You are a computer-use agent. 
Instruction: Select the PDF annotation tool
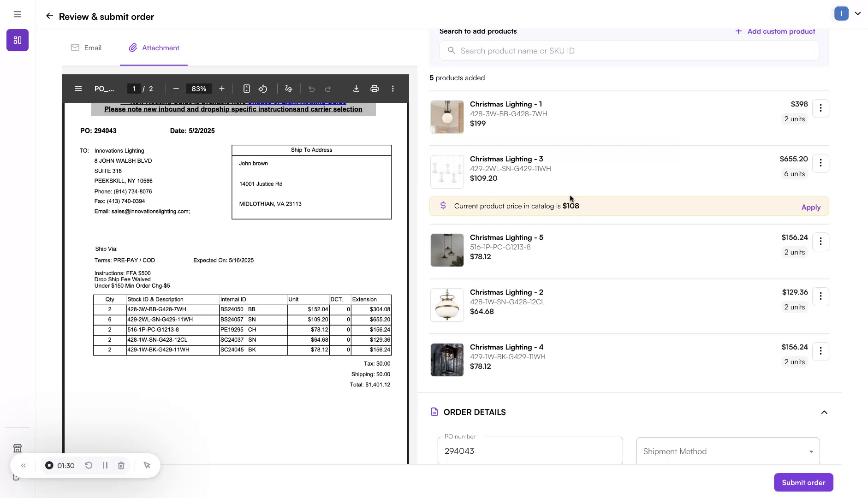click(x=289, y=89)
